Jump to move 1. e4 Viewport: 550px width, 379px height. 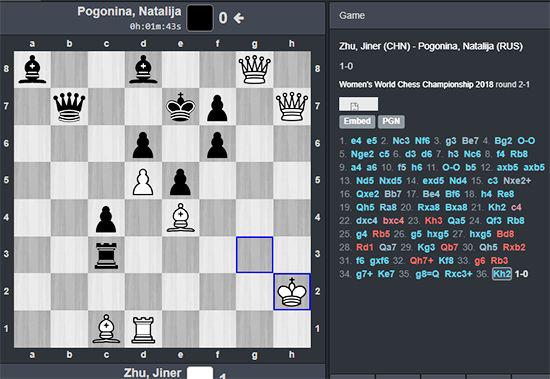pyautogui.click(x=356, y=141)
